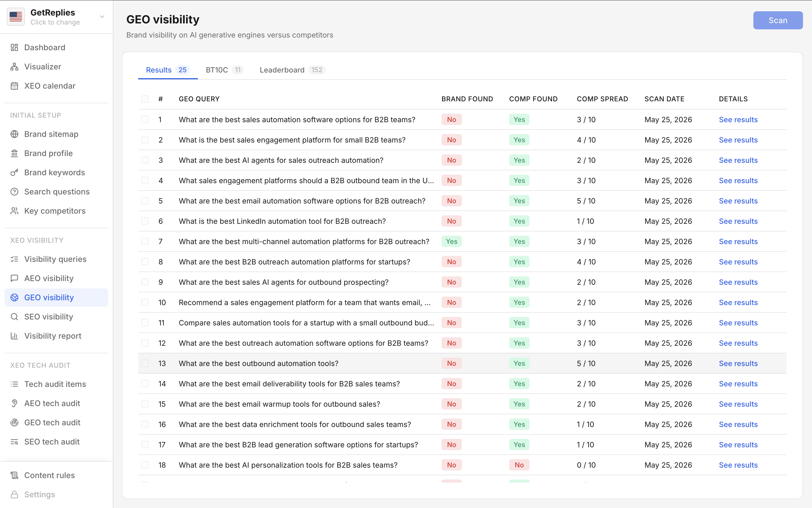
Task: Click the SEO visibility magnifier icon
Action: click(x=14, y=316)
